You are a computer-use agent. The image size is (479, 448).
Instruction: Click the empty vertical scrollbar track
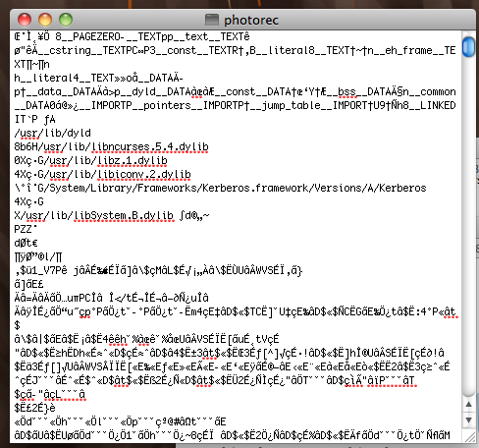click(468, 226)
